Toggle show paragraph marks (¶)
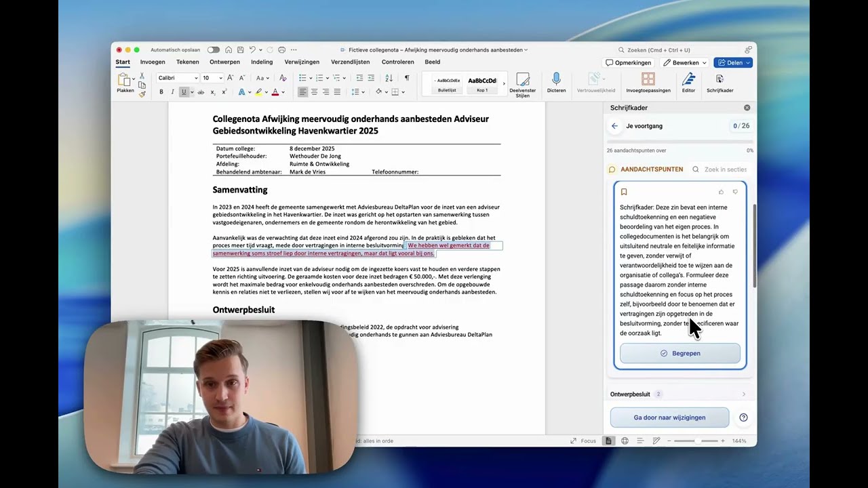This screenshot has width=868, height=488. [x=407, y=78]
